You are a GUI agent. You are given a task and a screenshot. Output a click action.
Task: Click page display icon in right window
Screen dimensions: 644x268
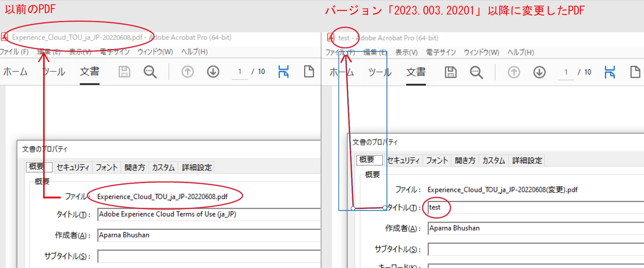pos(635,72)
